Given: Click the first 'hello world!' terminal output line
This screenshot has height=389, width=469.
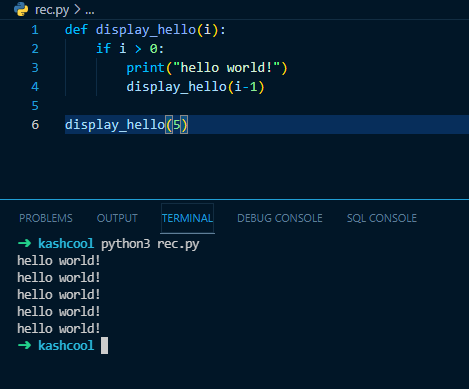Looking at the screenshot, I should [x=59, y=261].
